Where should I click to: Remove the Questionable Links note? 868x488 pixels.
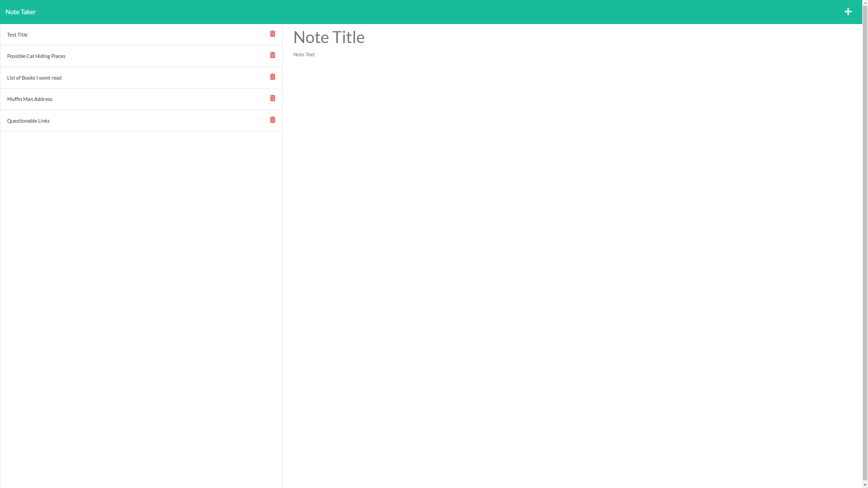(273, 120)
